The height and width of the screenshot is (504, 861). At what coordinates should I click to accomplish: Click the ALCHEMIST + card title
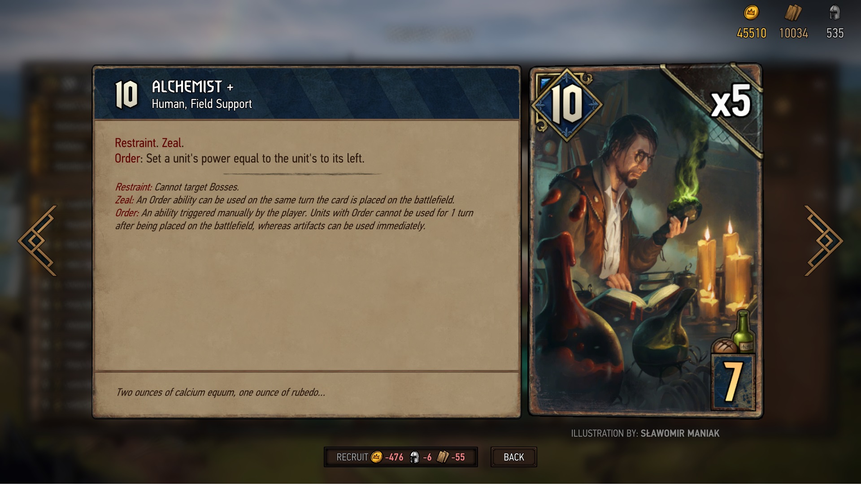193,86
